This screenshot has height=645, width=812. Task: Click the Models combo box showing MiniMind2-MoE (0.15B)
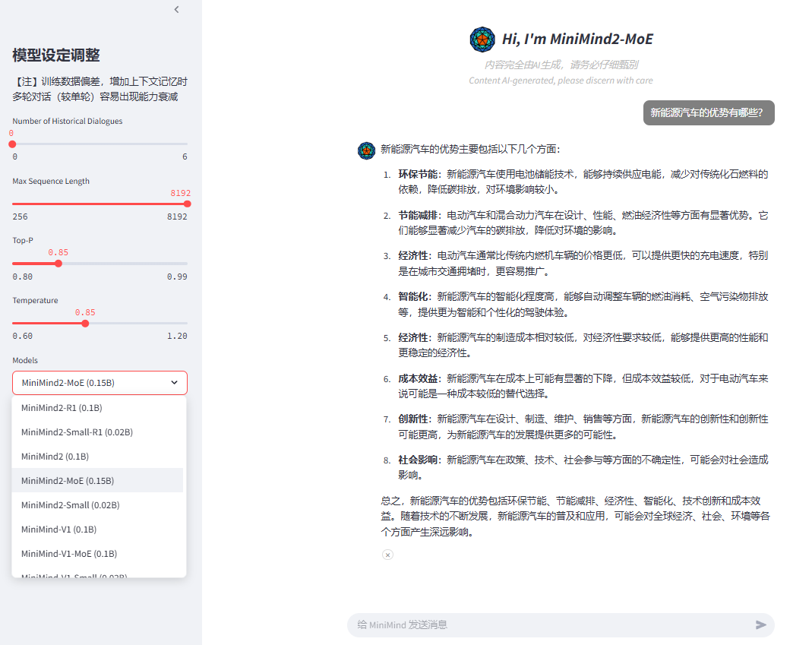(x=100, y=383)
